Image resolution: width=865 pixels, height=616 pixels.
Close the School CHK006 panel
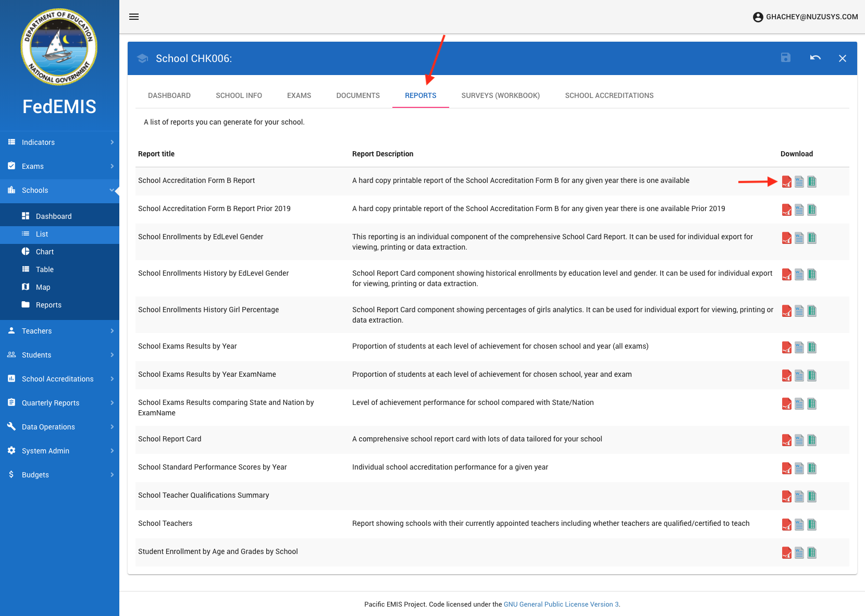pos(842,58)
